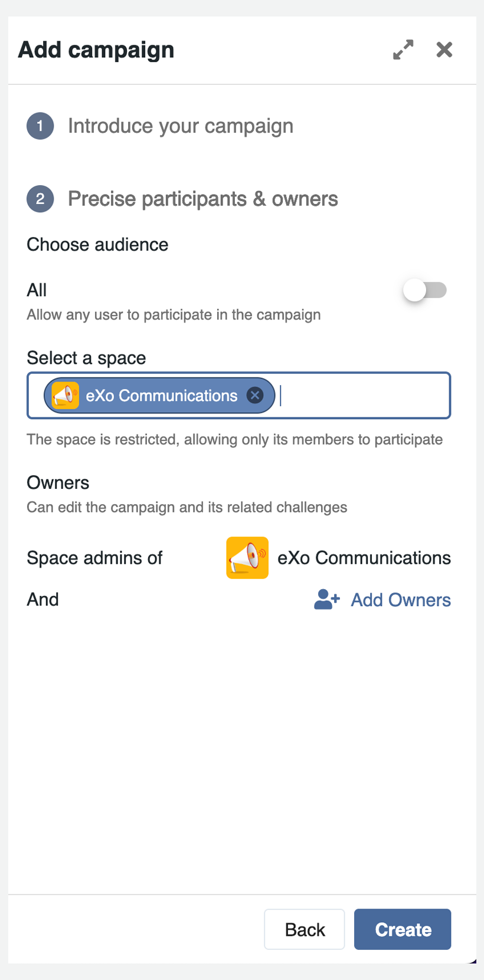Screen dimensions: 484x980
Task: Open eXo Communications space owner link
Action: tap(364, 558)
